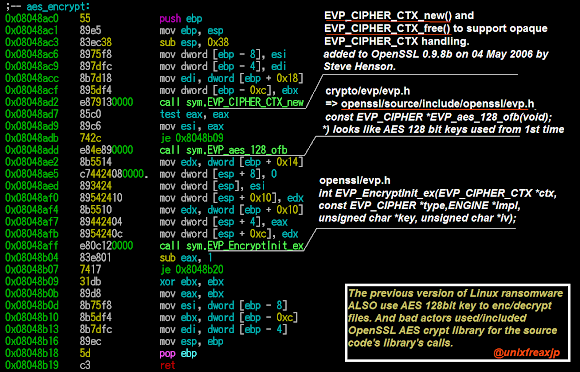
Task: Open the openssl/source/include/openssl/evp.h path
Action: (x=438, y=104)
